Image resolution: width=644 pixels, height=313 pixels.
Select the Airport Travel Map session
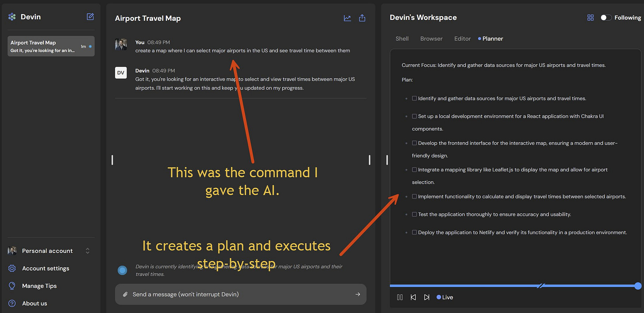coord(51,46)
